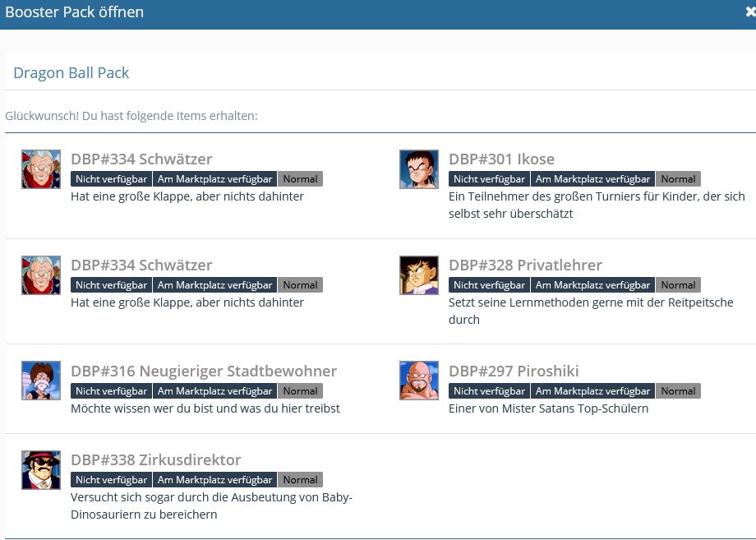Click the Privatlehrer character avatar
Screen dimensions: 756x540
click(419, 275)
